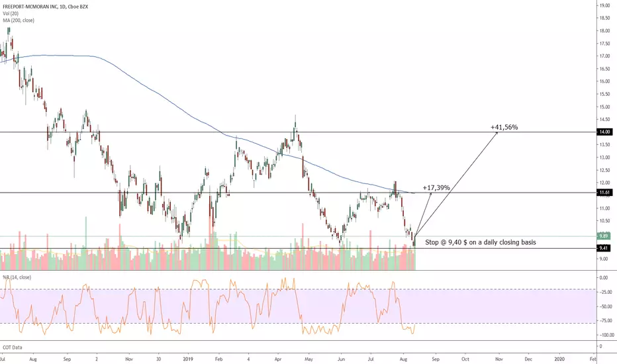This screenshot has height=364, width=617.
Task: Click the 9.00 price axis value
Action: (x=604, y=259)
